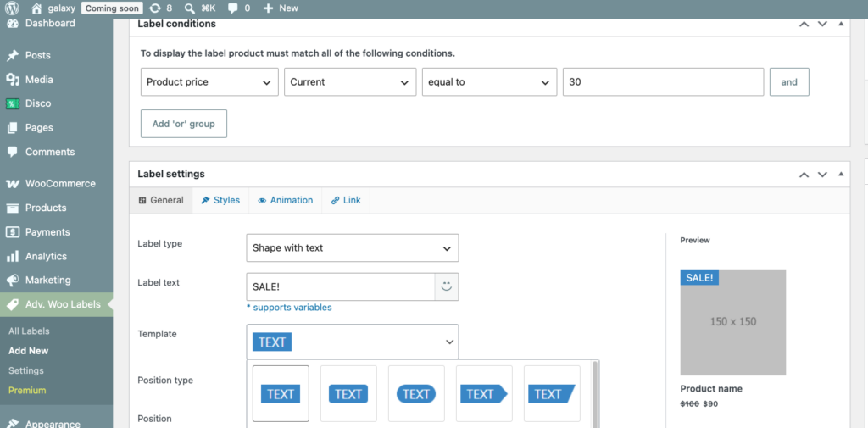Image resolution: width=868 pixels, height=428 pixels.
Task: Open the Settings submenu of labels
Action: click(26, 370)
